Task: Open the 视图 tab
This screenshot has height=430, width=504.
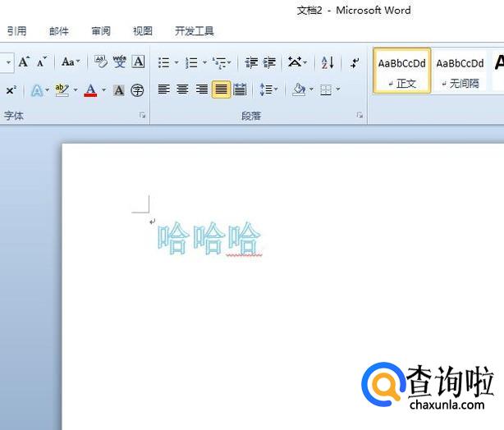Action: [x=143, y=31]
